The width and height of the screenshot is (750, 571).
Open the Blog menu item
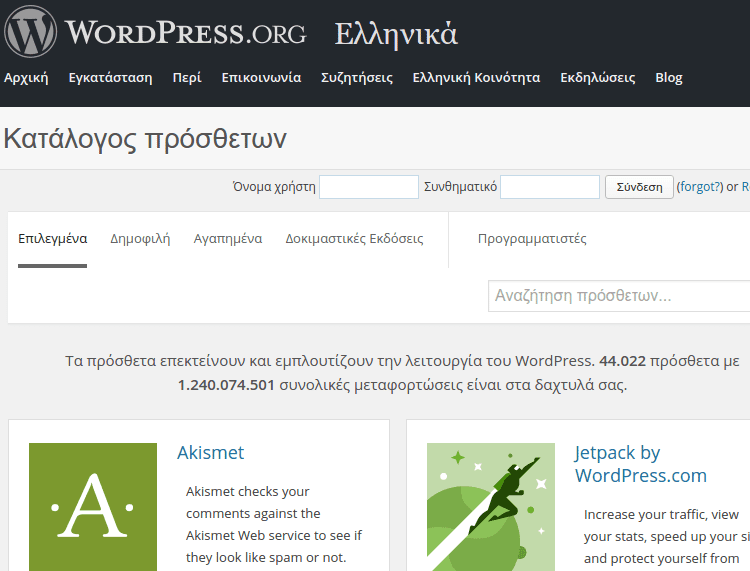point(669,77)
